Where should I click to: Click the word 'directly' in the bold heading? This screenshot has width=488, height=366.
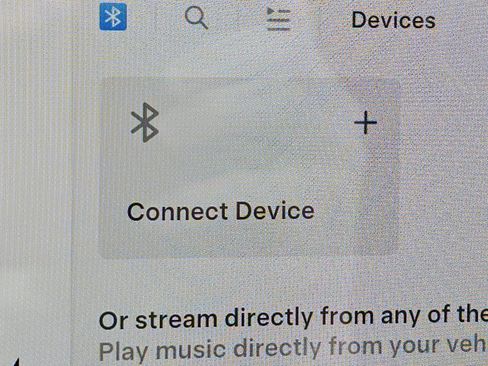[269, 317]
